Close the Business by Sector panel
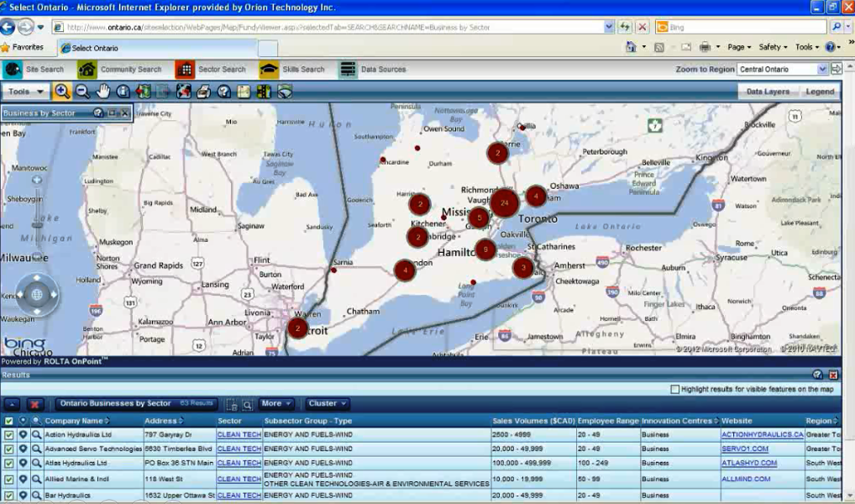 125,113
